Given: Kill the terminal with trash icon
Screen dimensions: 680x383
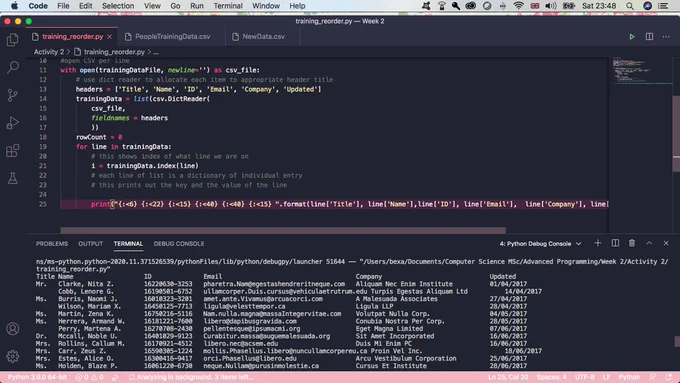Looking at the screenshot, I should click(632, 243).
